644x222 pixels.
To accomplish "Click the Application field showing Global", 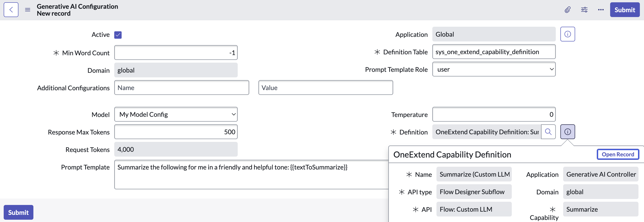I will 494,34.
